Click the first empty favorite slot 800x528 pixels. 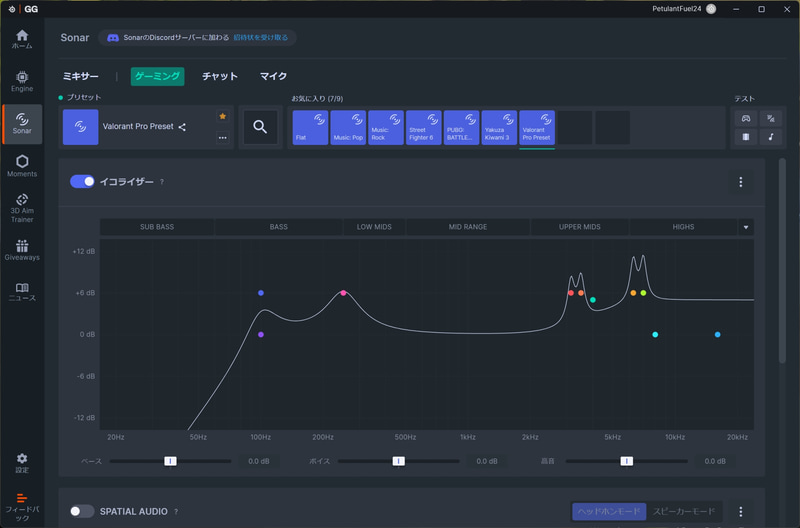click(574, 128)
